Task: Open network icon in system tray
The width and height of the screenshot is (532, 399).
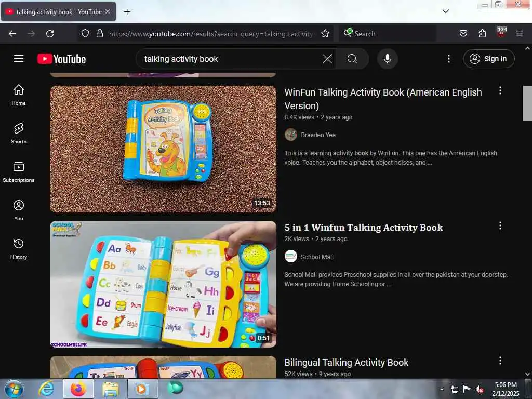Action: tap(454, 389)
